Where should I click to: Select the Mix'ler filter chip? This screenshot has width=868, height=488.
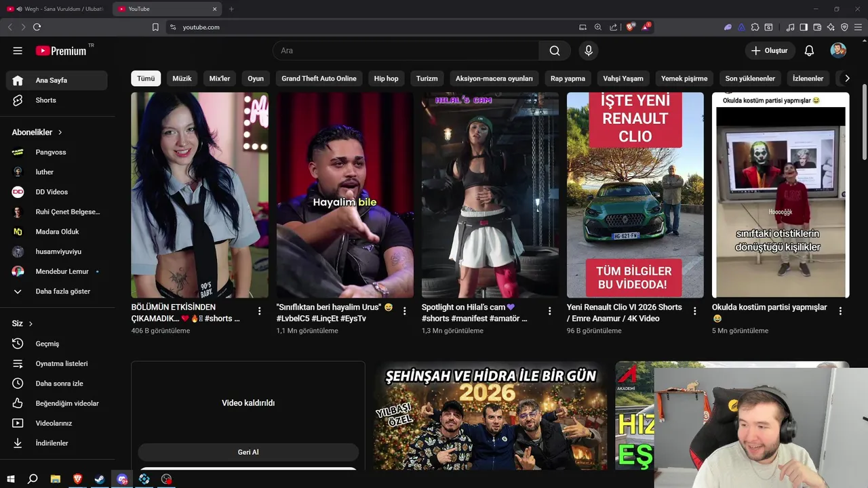coord(220,79)
